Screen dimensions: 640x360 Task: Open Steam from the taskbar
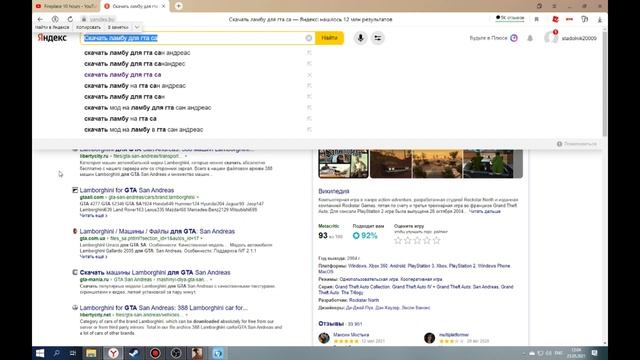(x=134, y=353)
